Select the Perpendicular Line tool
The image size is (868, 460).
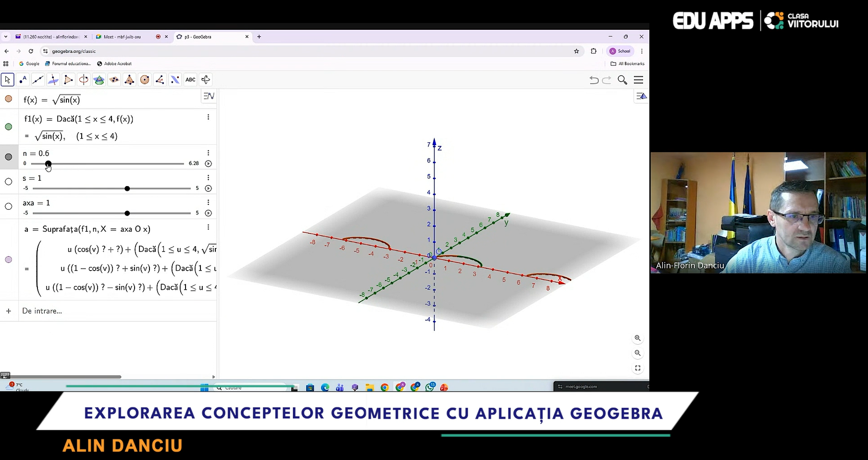[x=53, y=80]
